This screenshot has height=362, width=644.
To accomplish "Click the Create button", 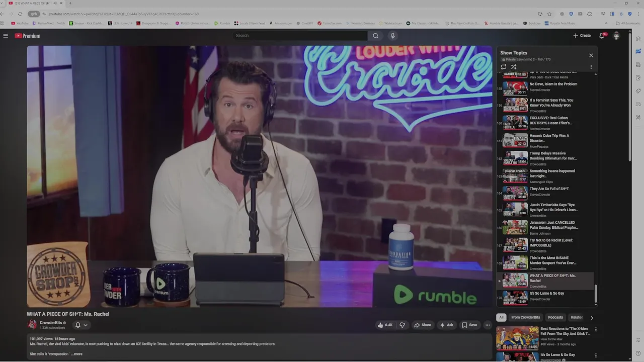I will click(x=582, y=36).
